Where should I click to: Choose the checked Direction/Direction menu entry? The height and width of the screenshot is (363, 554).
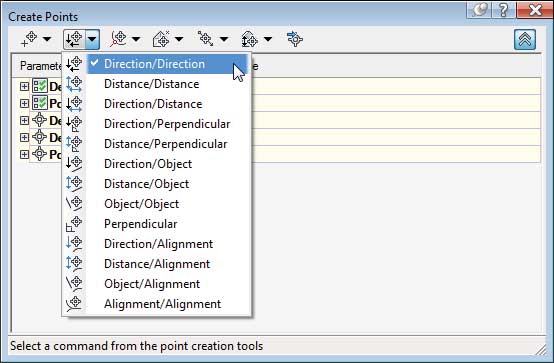click(x=167, y=64)
